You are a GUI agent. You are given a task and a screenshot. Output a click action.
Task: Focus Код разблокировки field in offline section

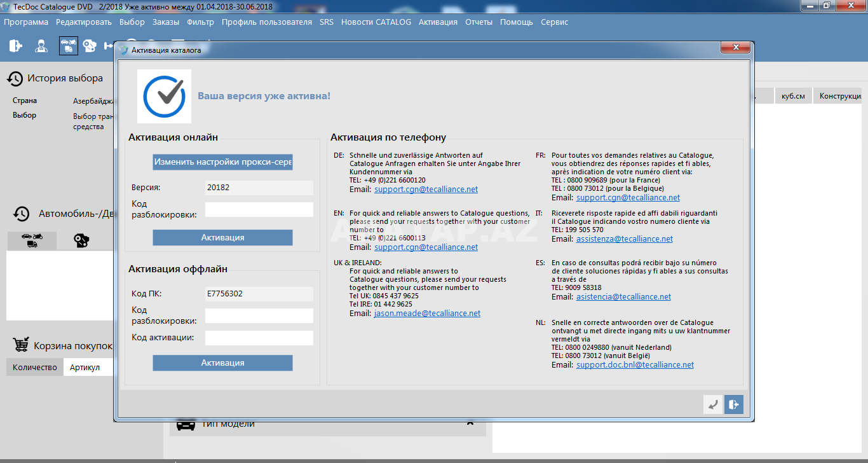259,315
